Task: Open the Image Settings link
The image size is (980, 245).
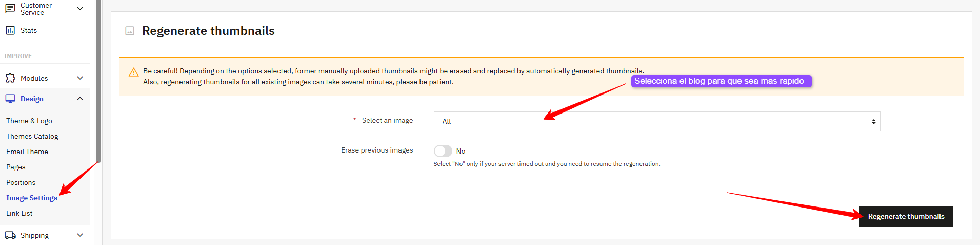Action: point(32,198)
